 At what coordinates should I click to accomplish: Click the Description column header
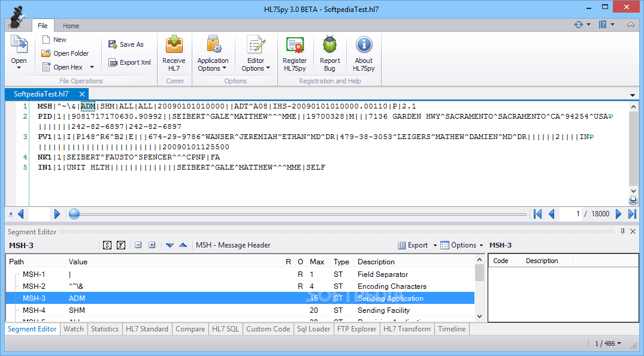click(414, 261)
